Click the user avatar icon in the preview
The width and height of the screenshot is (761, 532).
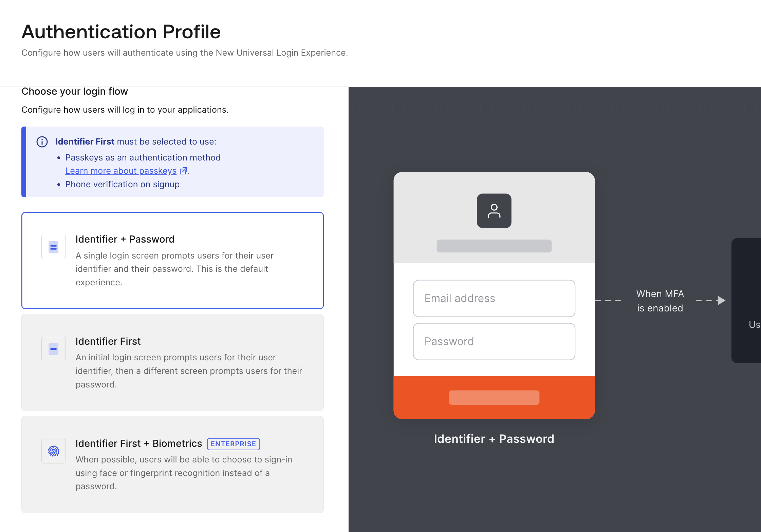tap(494, 211)
